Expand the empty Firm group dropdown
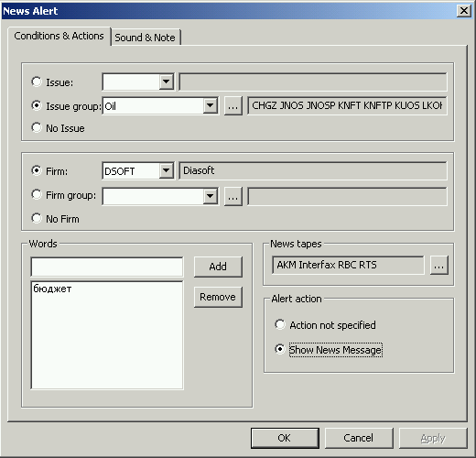The width and height of the screenshot is (476, 458). (x=211, y=196)
